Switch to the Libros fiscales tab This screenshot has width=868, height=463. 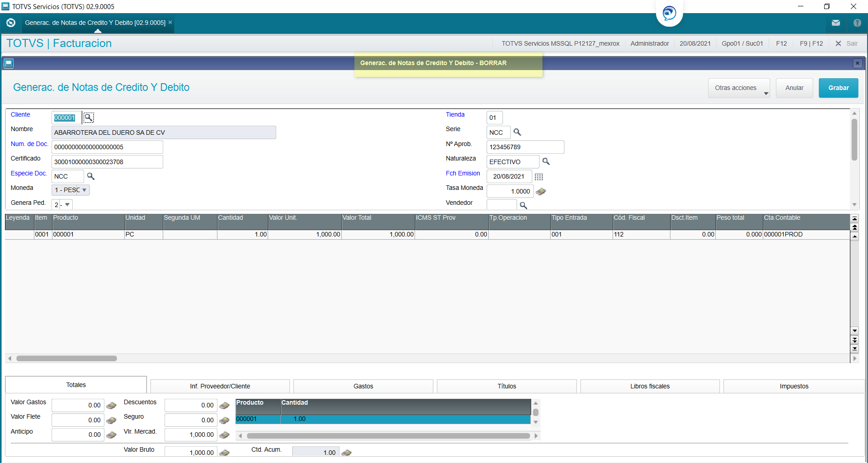pyautogui.click(x=650, y=386)
